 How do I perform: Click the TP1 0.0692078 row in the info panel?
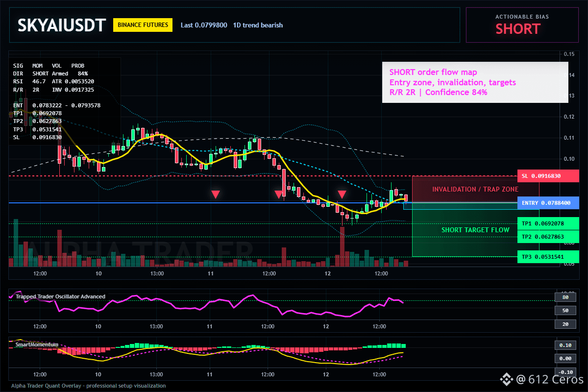(37, 113)
